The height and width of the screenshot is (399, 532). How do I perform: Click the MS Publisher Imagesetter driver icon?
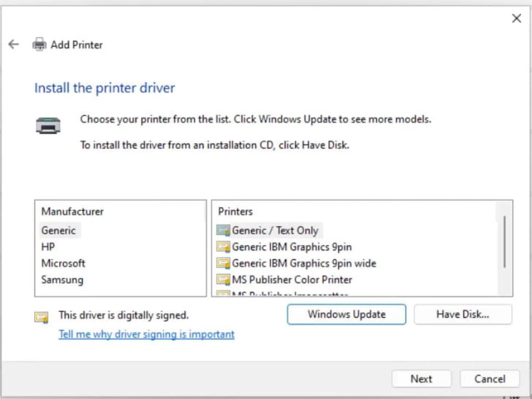coord(223,294)
